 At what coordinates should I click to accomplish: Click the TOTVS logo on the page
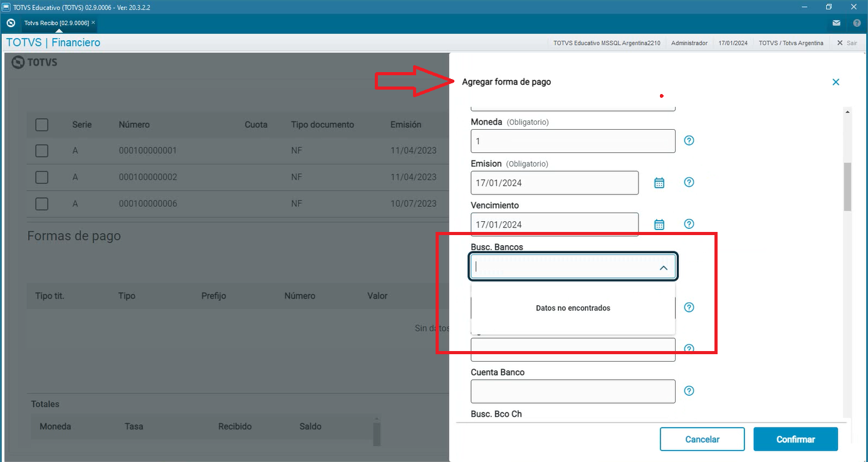(34, 62)
